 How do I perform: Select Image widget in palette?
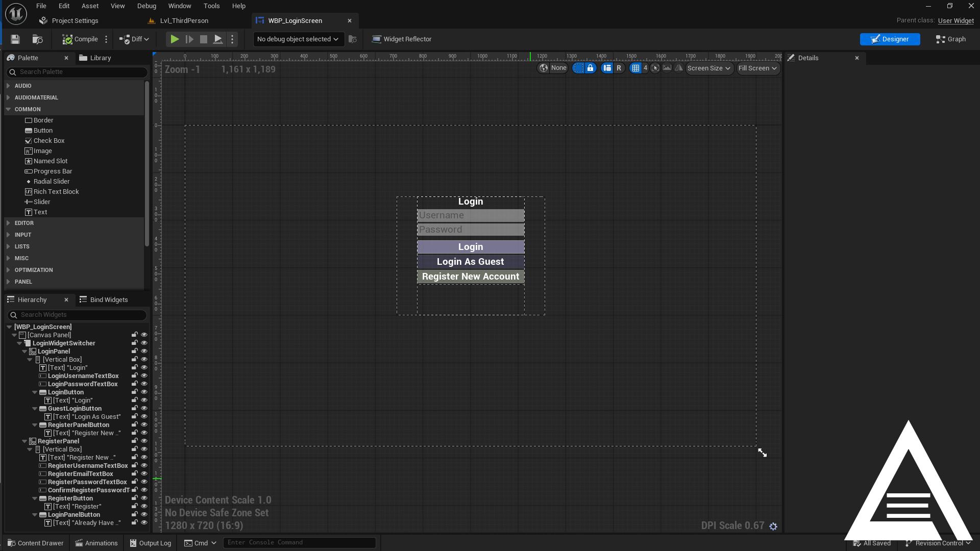pyautogui.click(x=38, y=151)
